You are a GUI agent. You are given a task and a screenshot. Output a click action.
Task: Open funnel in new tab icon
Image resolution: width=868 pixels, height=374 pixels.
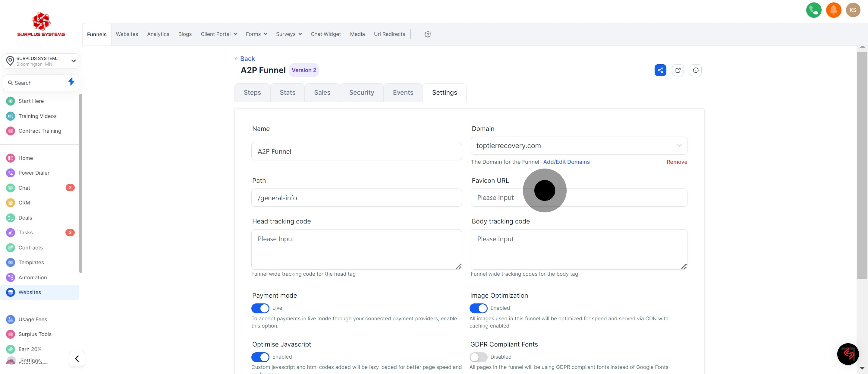click(678, 70)
